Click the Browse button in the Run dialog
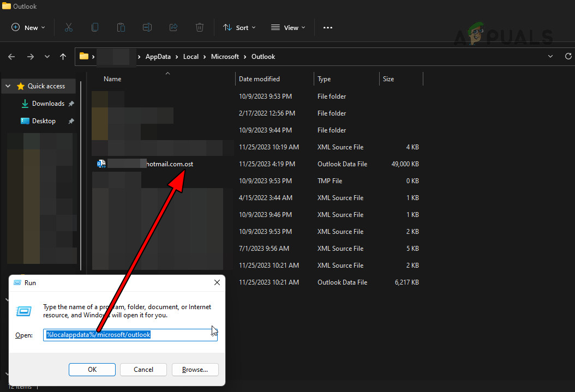Screen dimensions: 575x392 195,370
